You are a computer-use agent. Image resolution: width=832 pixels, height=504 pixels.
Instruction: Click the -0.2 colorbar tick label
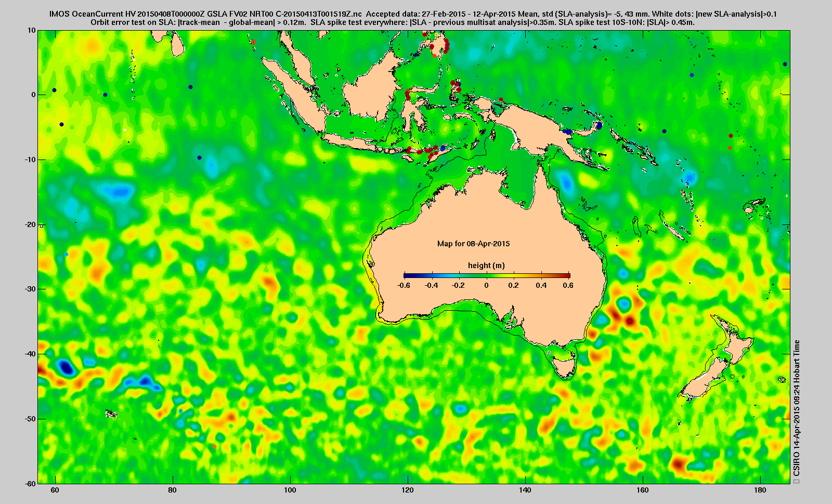[x=459, y=285]
